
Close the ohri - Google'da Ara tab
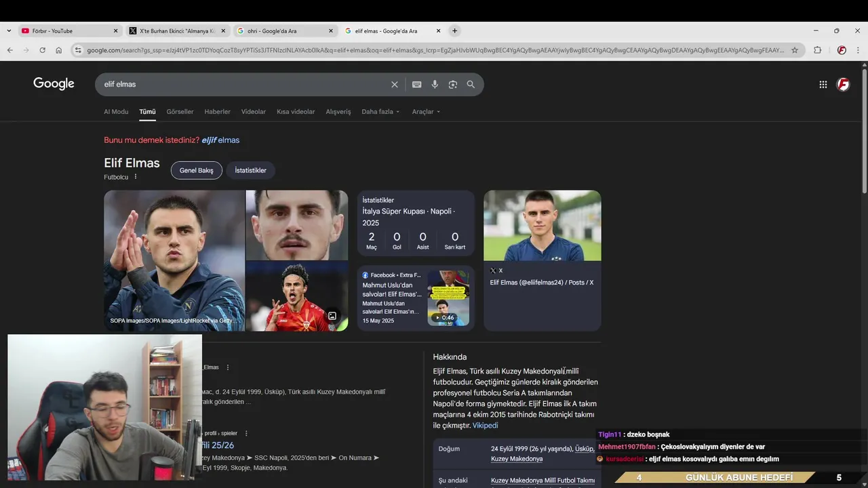pyautogui.click(x=331, y=31)
